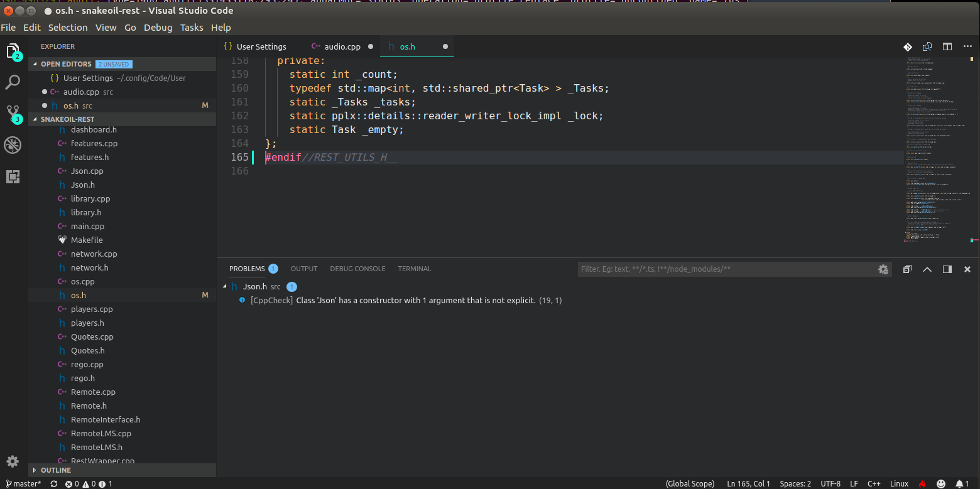Open the UTF-8 encoding selector
Image resolution: width=980 pixels, height=489 pixels.
click(830, 484)
